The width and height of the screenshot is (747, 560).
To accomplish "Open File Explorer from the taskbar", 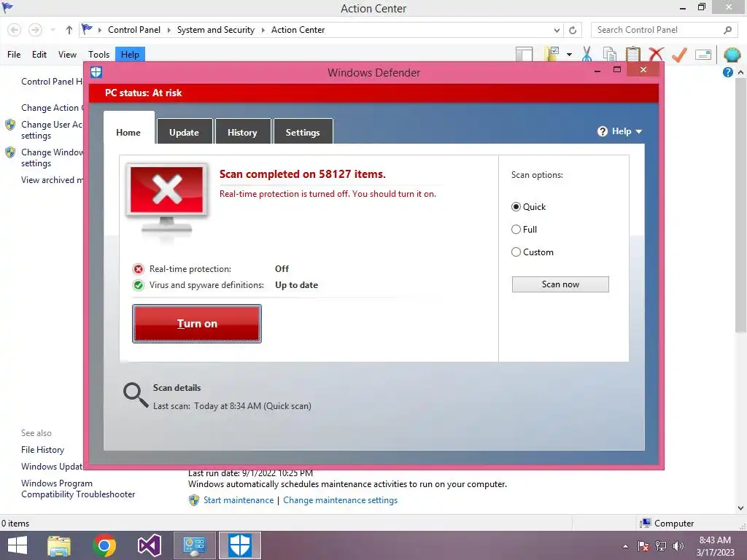I will click(x=59, y=545).
